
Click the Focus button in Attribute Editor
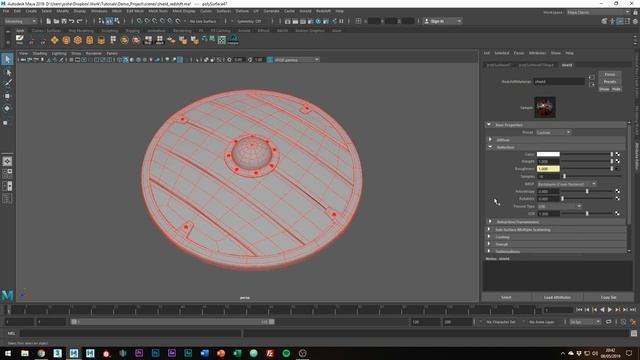[610, 74]
